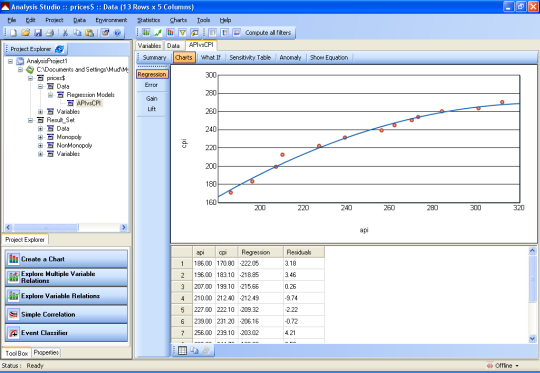Click the copy icon below the data table
The height and width of the screenshot is (373, 540).
coord(195,351)
